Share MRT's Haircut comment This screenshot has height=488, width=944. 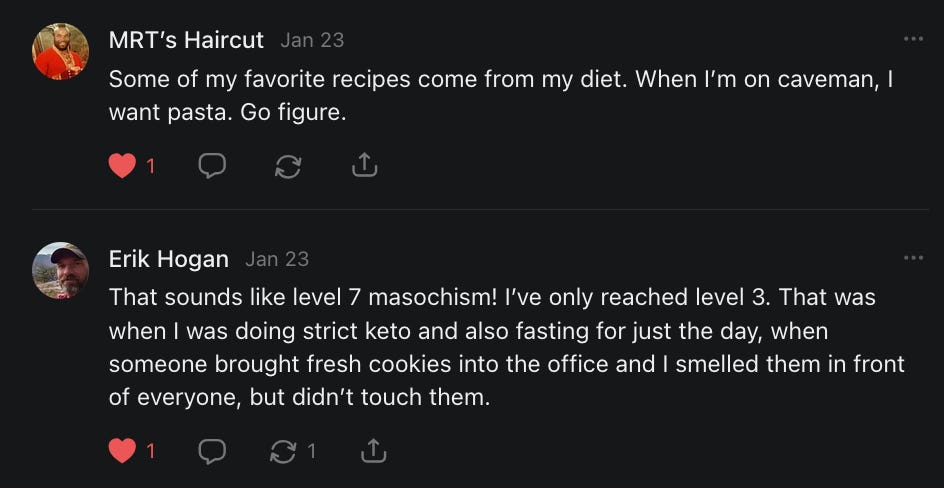365,165
